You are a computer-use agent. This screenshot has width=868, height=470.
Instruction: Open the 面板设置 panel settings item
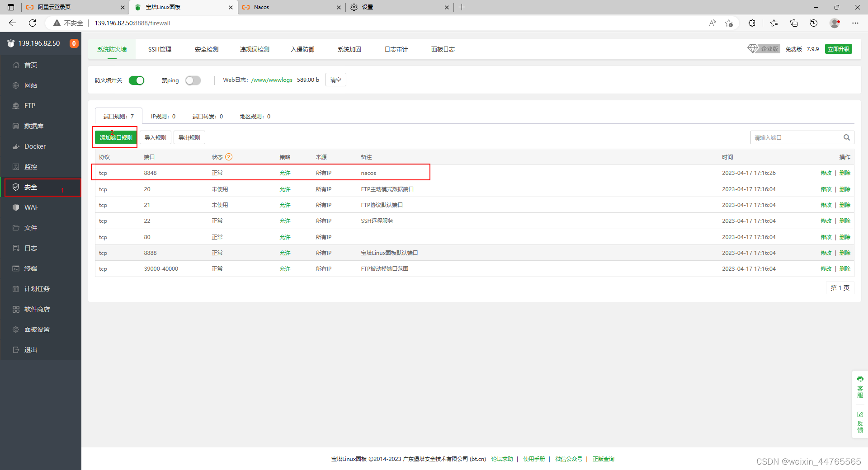coord(41,329)
